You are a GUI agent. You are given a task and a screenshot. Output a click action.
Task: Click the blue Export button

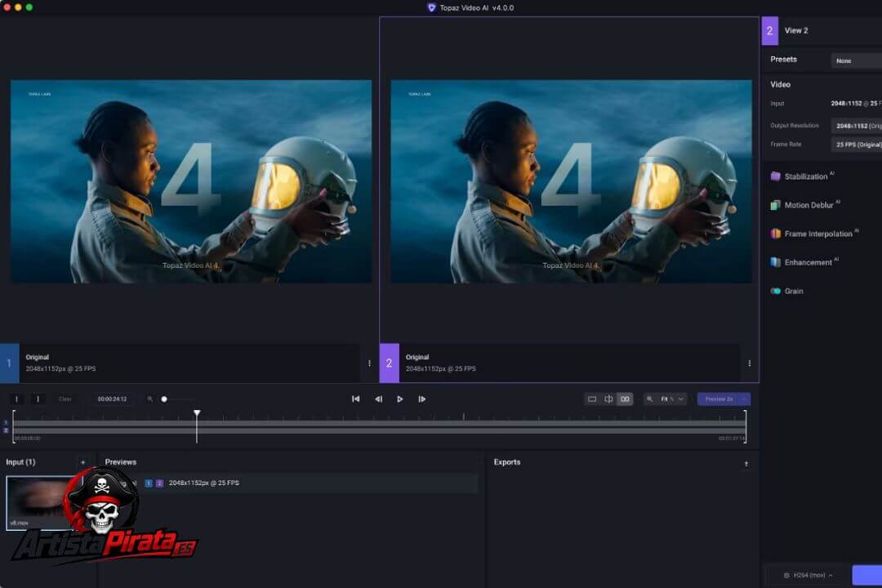point(866,575)
